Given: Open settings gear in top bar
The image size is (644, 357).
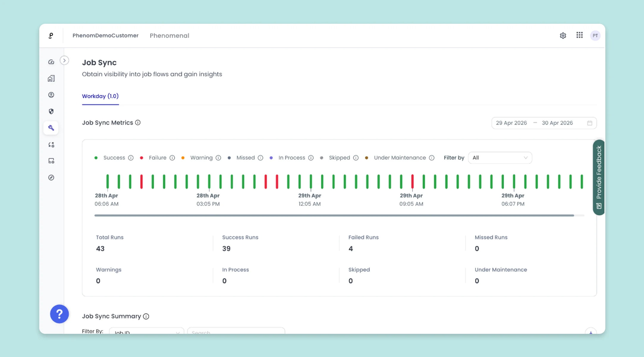Looking at the screenshot, I should point(563,36).
